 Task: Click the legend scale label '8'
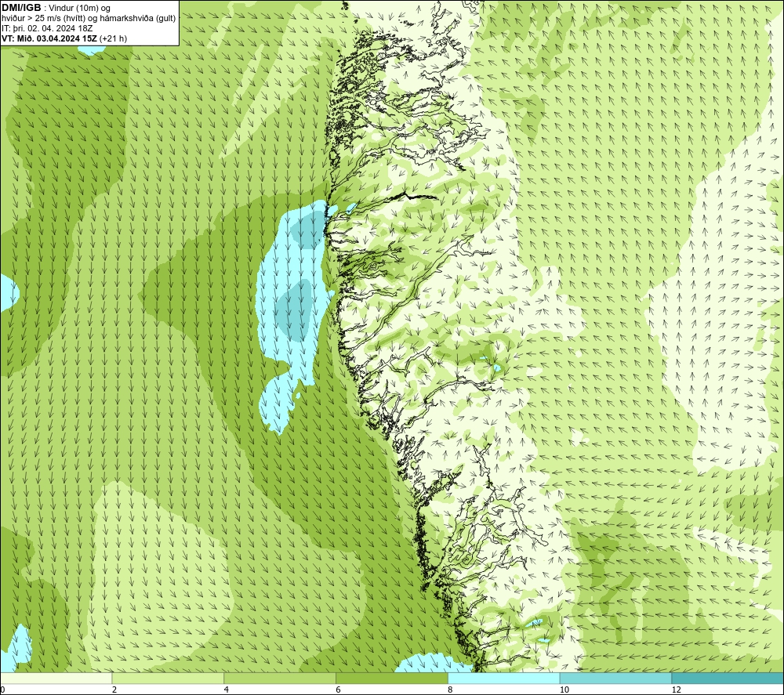tap(450, 690)
